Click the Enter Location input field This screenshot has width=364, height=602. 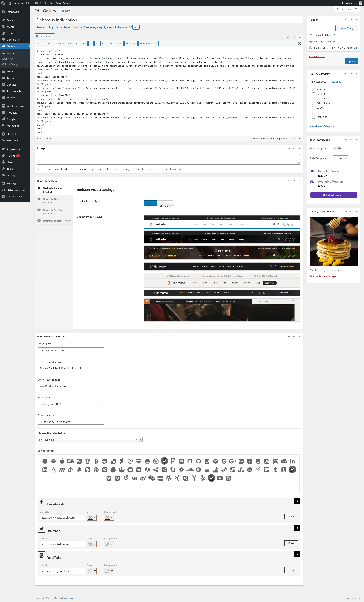coord(71,422)
